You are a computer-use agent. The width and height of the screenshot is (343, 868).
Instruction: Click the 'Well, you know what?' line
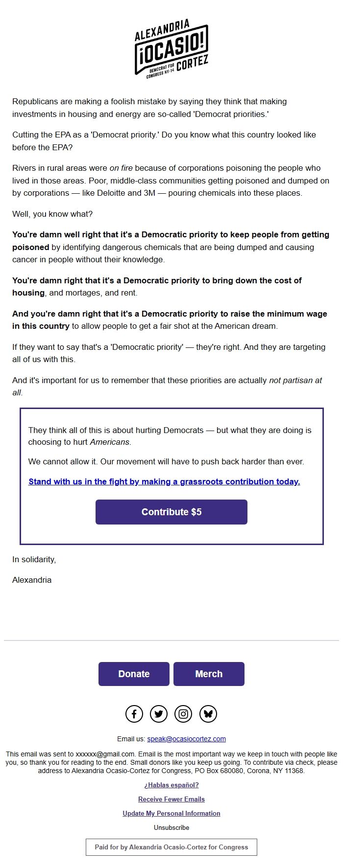pyautogui.click(x=52, y=214)
